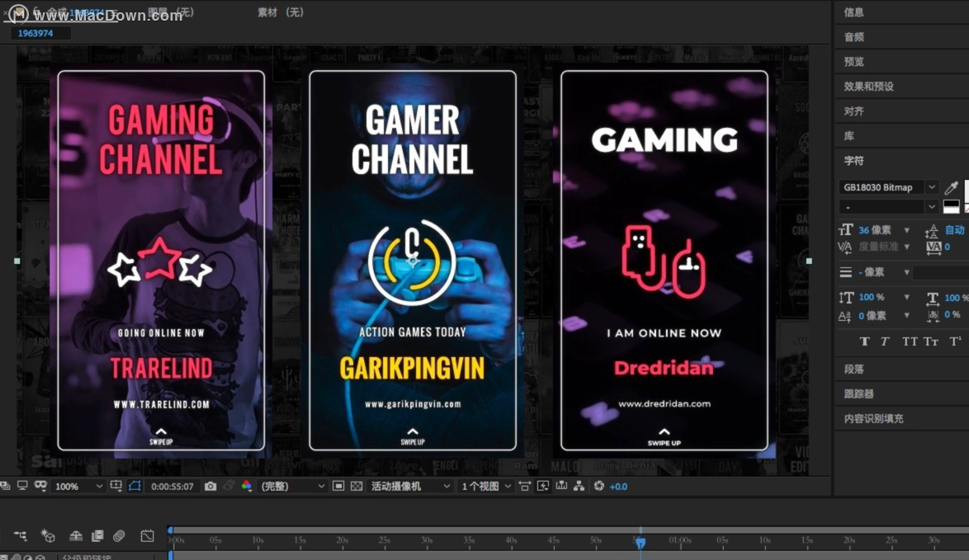Open the vertical scale 100 % dropdown arrow
The height and width of the screenshot is (560, 969).
point(906,298)
